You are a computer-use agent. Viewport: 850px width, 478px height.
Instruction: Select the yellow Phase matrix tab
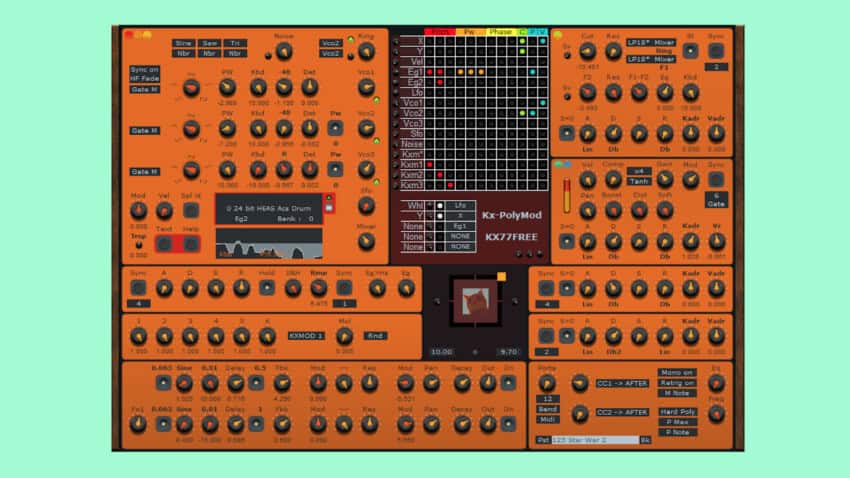(501, 32)
